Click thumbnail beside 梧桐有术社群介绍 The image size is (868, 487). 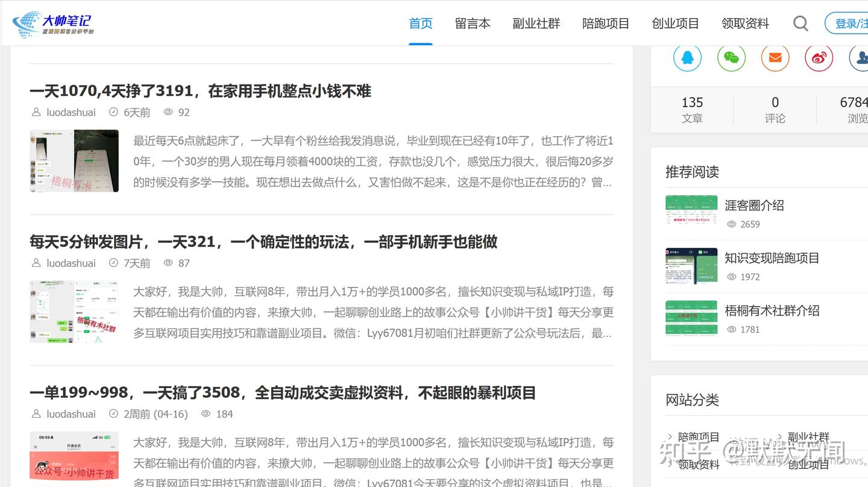[691, 319]
